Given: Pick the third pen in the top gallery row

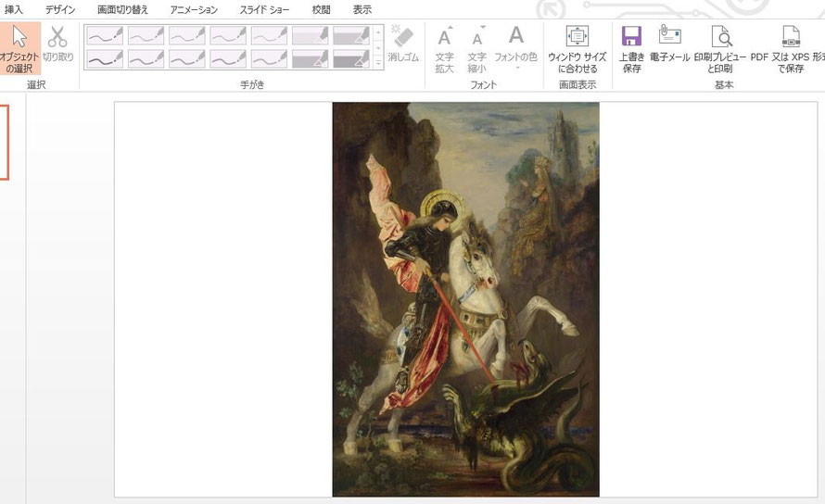Looking at the screenshot, I should click(186, 36).
